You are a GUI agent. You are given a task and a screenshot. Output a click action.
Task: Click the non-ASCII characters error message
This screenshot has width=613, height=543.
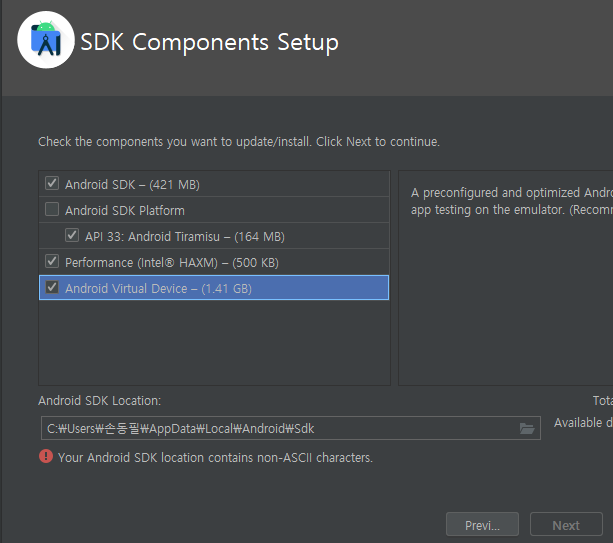tap(215, 457)
